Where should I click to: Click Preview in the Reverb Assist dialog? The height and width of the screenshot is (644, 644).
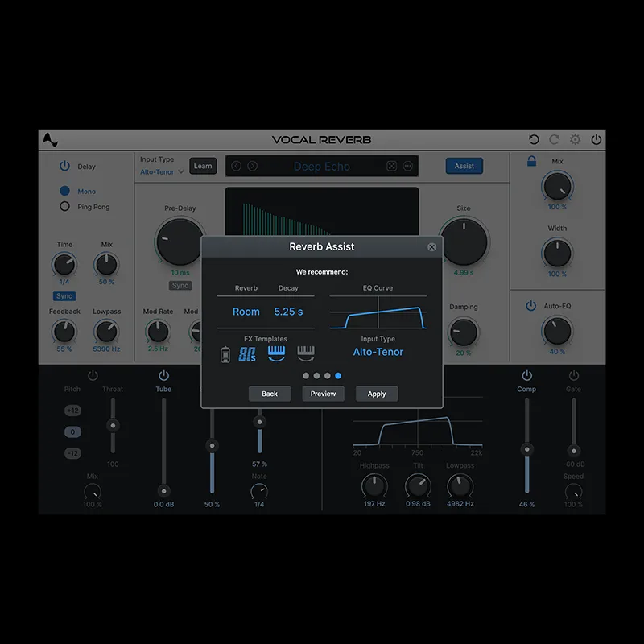click(x=324, y=394)
